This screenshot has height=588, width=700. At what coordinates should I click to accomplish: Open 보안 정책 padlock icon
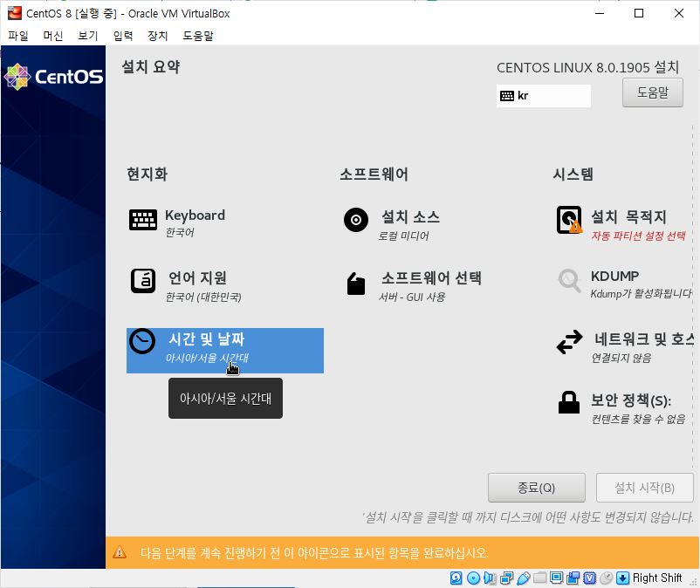click(569, 402)
